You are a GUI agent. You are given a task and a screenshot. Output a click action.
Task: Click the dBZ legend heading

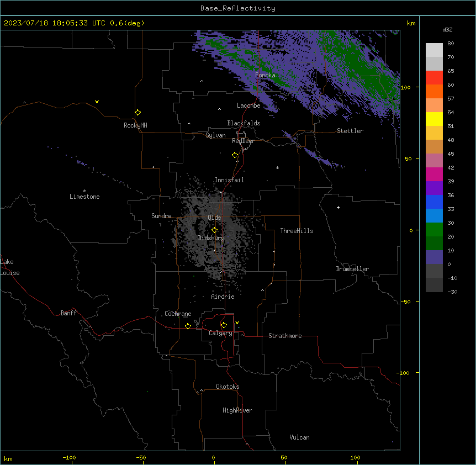tap(447, 29)
